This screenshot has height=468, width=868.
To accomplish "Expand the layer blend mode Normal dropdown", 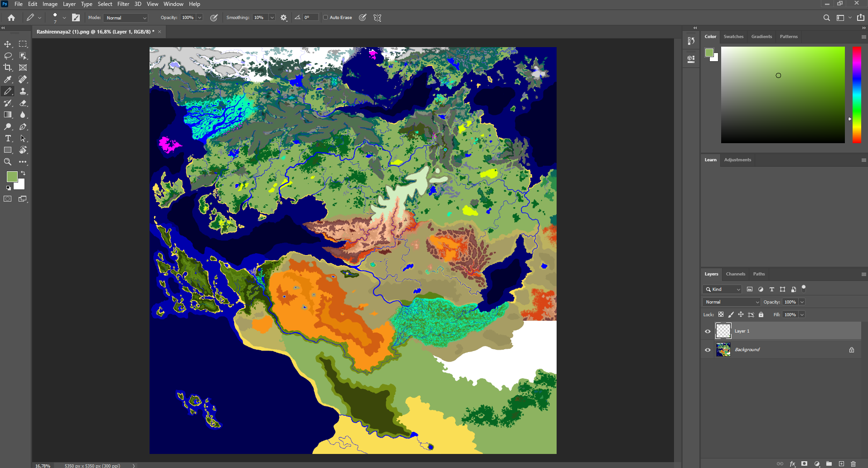I will pos(731,302).
